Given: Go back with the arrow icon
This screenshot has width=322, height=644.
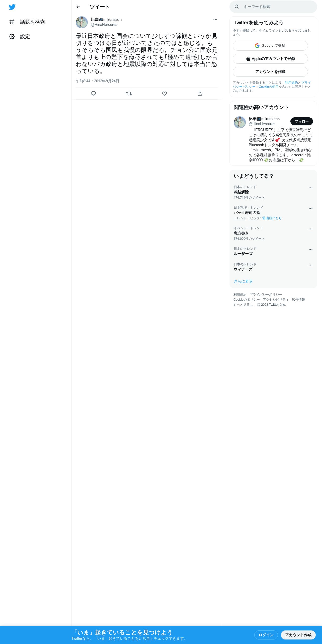Looking at the screenshot, I should click(x=78, y=7).
